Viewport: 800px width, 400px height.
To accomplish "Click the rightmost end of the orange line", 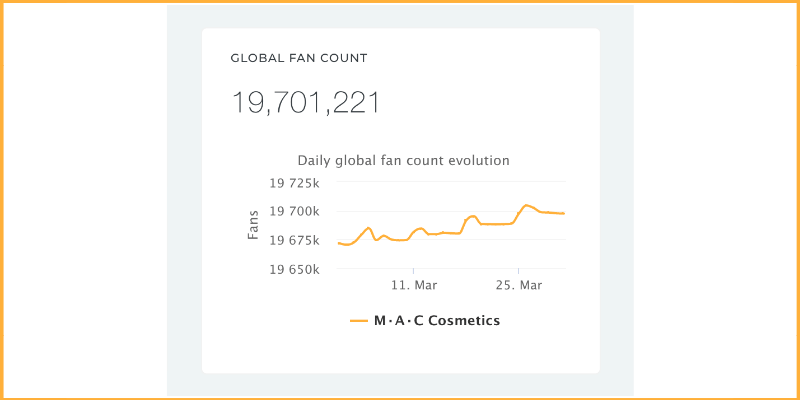I will click(563, 213).
